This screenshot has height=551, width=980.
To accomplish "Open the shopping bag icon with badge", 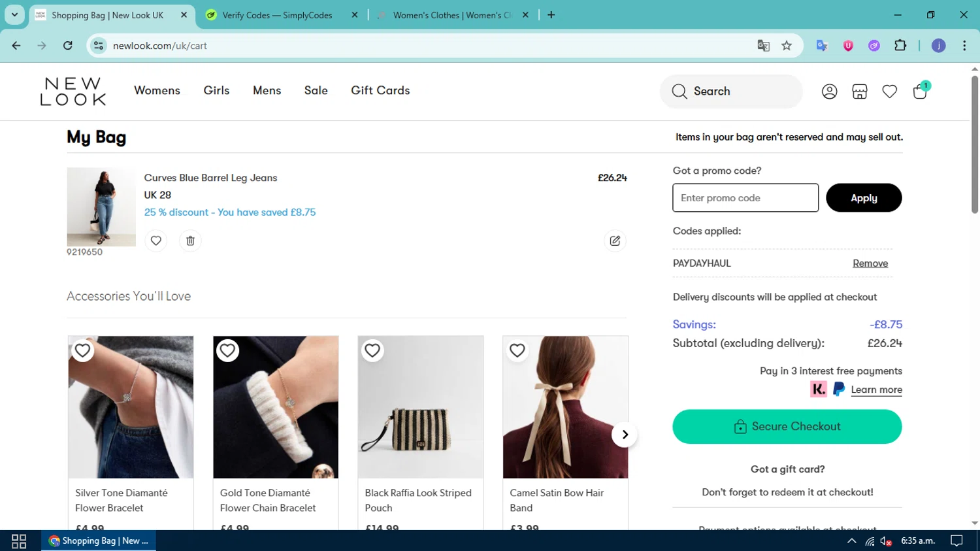I will tap(921, 91).
